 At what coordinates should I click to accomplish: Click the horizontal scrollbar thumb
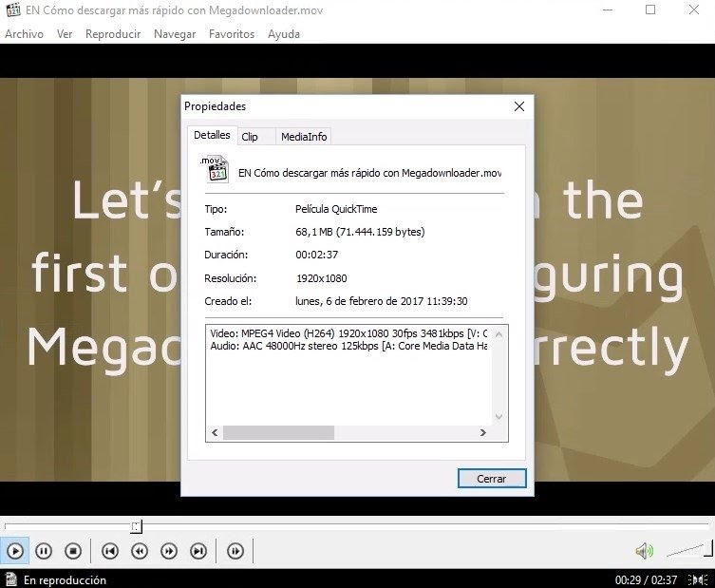(278, 432)
